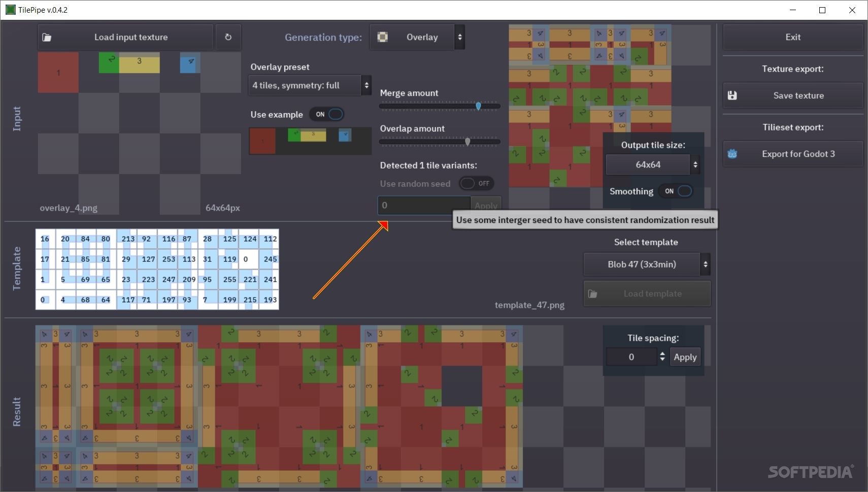This screenshot has width=868, height=492.
Task: Click the generated texture preview image
Action: point(590,106)
